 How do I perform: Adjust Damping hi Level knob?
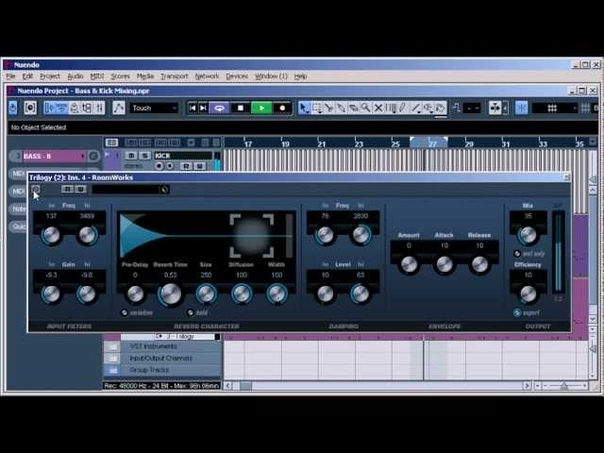click(x=361, y=294)
